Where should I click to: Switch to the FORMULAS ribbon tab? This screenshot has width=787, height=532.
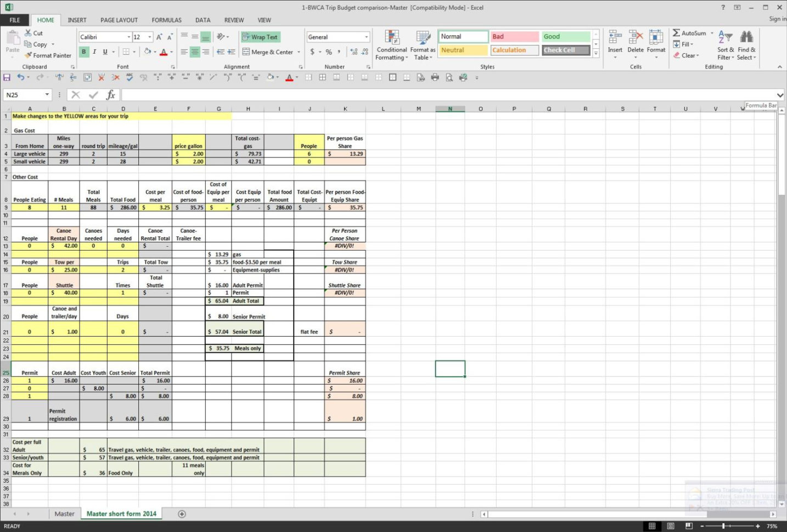(x=166, y=20)
